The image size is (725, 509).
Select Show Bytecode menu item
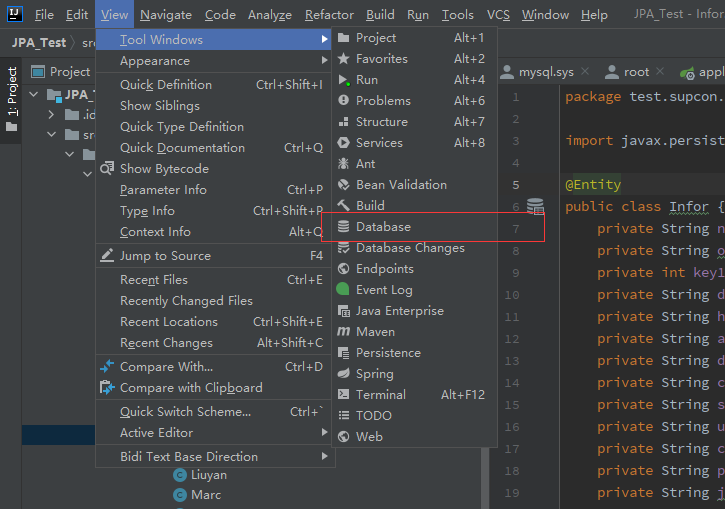coord(213,169)
